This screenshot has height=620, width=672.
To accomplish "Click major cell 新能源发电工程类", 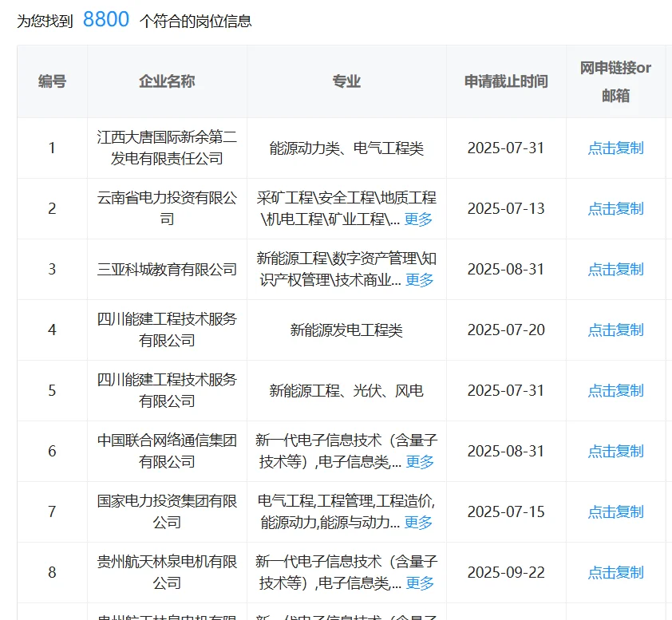I will (x=346, y=330).
